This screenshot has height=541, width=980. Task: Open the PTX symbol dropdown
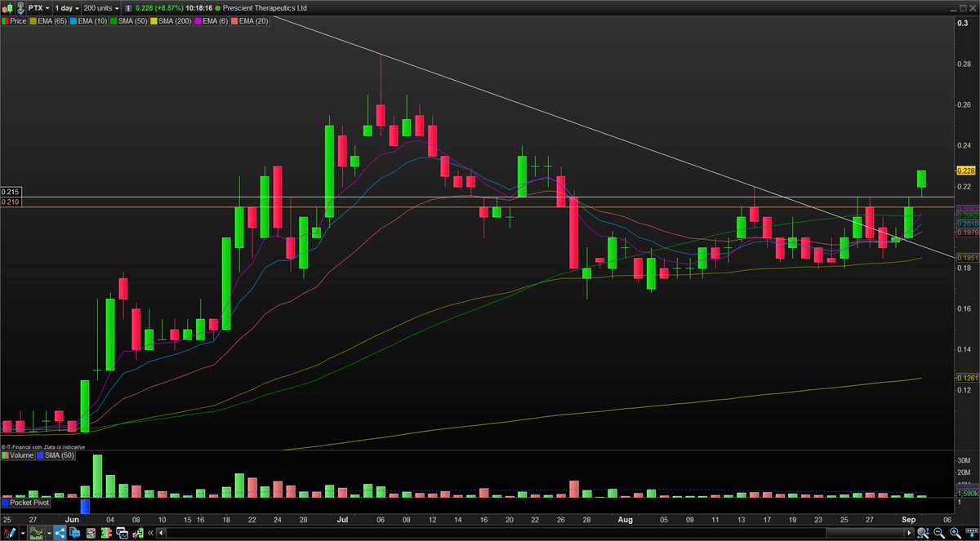[38, 8]
